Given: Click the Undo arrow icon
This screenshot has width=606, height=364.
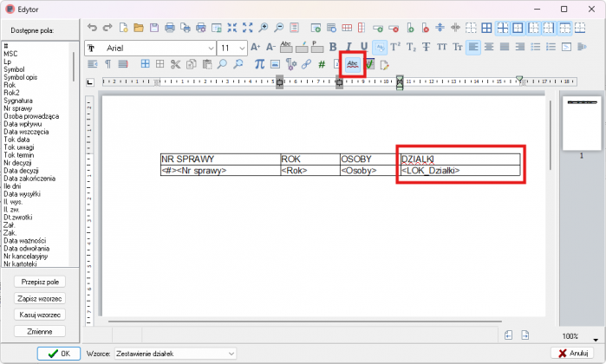Looking at the screenshot, I should click(93, 29).
